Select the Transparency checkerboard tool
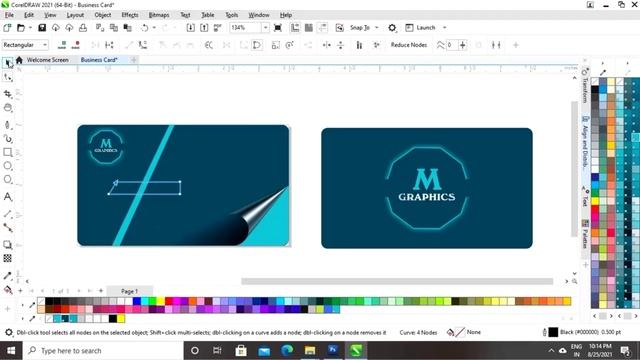 coord(8,258)
